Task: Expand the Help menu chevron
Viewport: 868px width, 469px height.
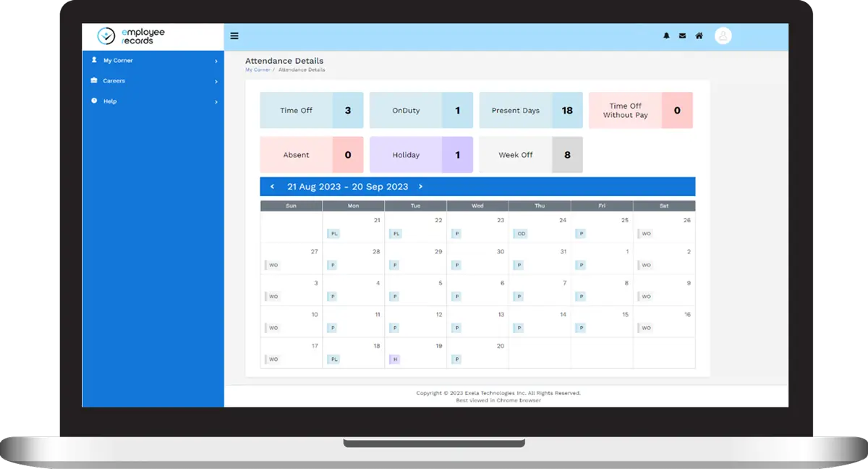Action: point(215,101)
